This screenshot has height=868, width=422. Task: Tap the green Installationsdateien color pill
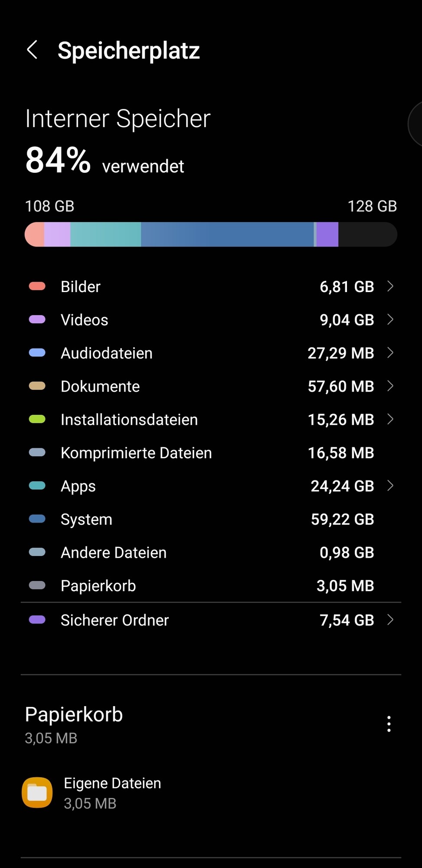37,419
